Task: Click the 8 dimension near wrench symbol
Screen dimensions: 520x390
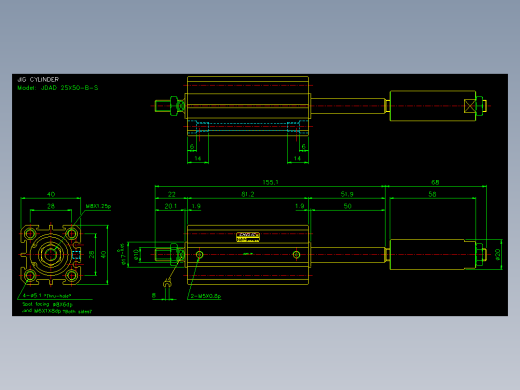Action: pos(154,295)
